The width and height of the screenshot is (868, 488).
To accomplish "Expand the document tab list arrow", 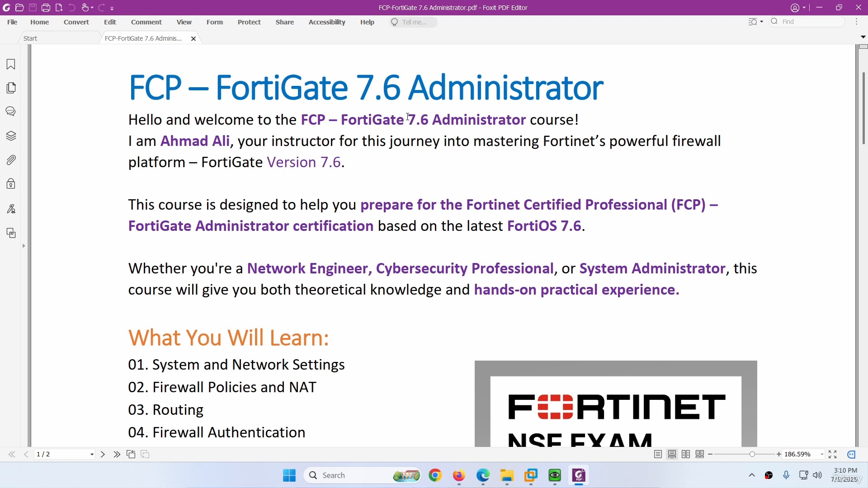I will point(863,37).
